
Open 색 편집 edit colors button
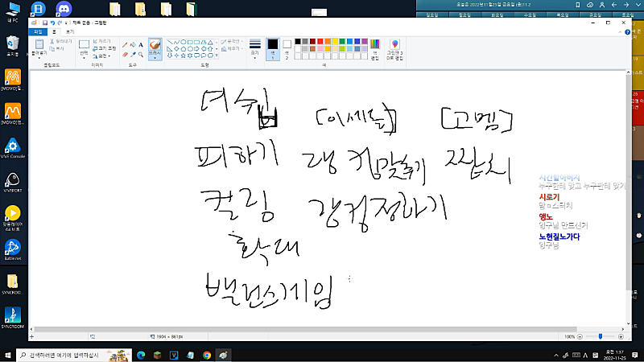click(374, 49)
